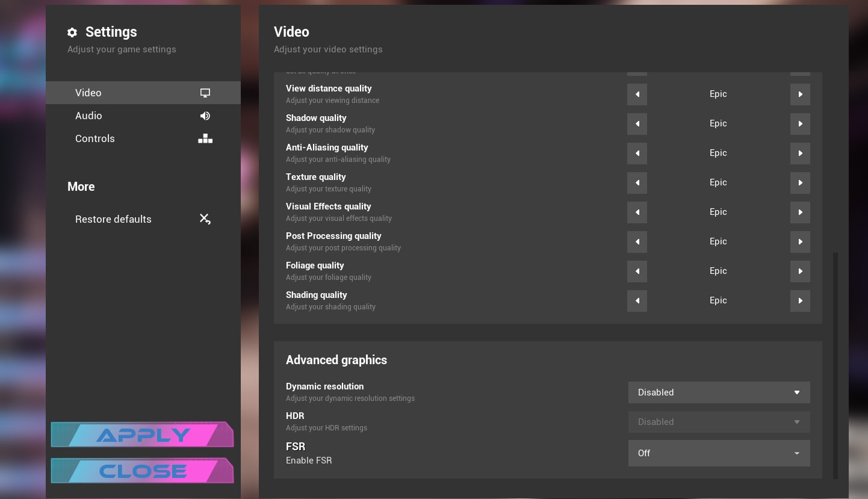Image resolution: width=868 pixels, height=499 pixels.
Task: Click the Shading quality Epic value
Action: [x=718, y=300]
